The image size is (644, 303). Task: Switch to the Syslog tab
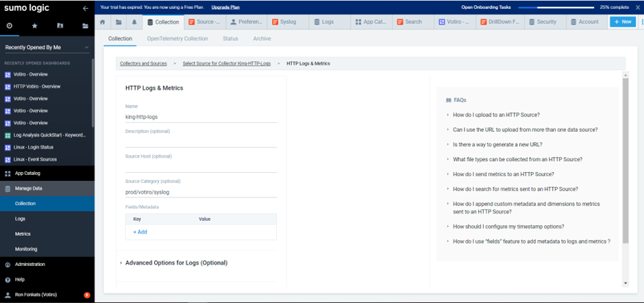288,22
